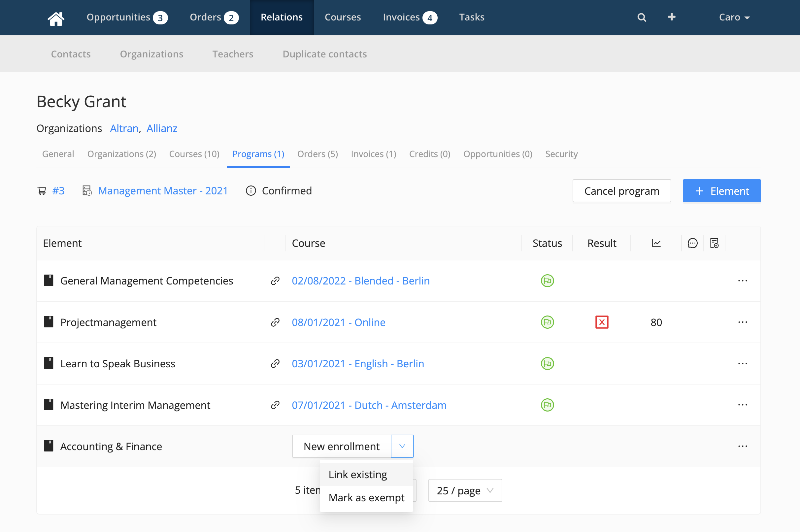Image resolution: width=800 pixels, height=532 pixels.
Task: Click the red failed result icon
Action: click(x=602, y=322)
